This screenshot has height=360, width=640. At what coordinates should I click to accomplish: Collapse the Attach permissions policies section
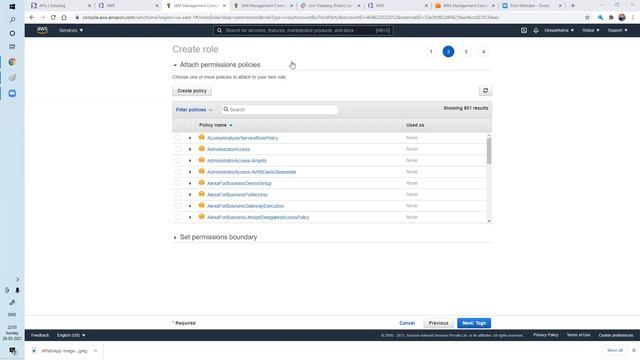tap(175, 65)
